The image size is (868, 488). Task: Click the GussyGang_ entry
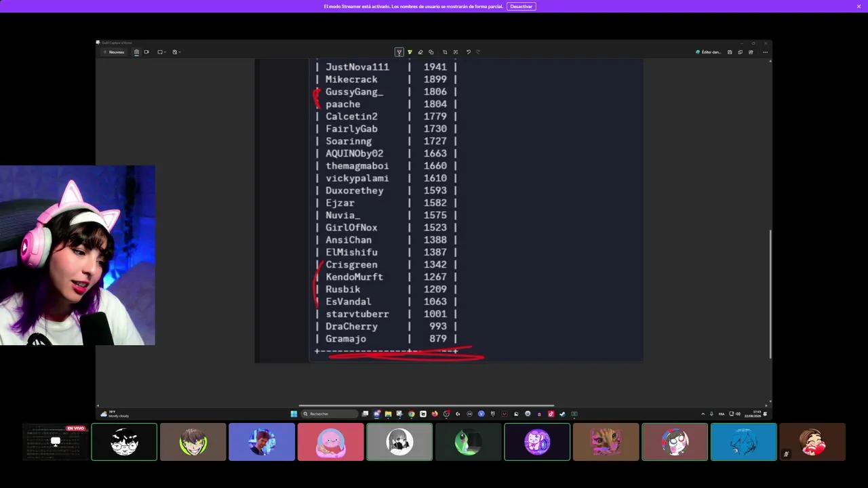pyautogui.click(x=354, y=91)
